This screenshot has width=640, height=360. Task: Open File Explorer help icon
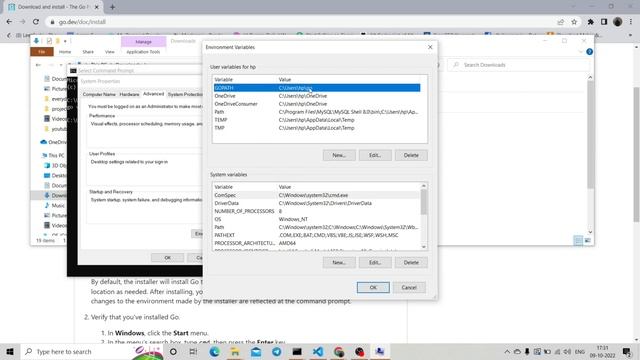(589, 52)
